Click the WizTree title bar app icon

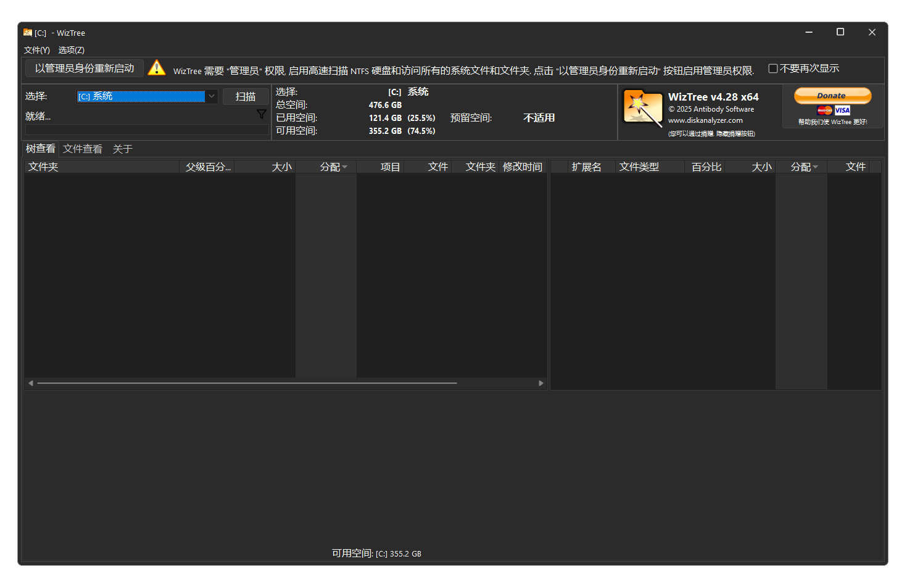28,33
